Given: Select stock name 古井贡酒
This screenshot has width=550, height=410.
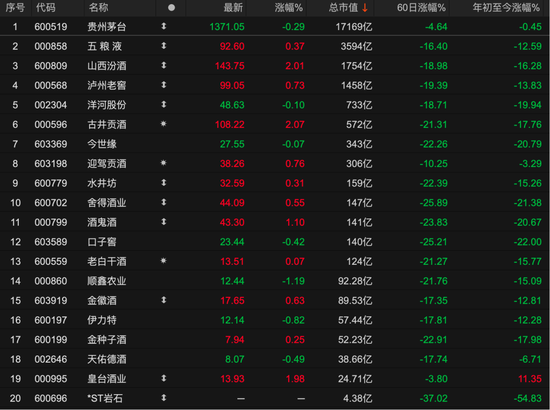Looking at the screenshot, I should pos(107,125).
